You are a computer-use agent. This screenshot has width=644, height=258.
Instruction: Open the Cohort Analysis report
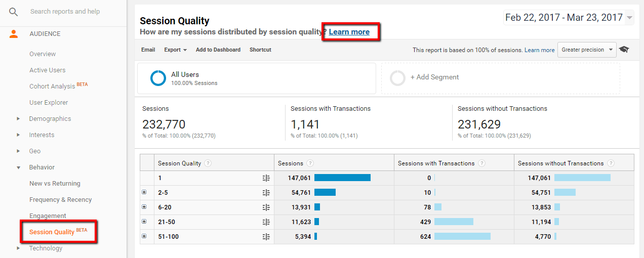tap(52, 87)
